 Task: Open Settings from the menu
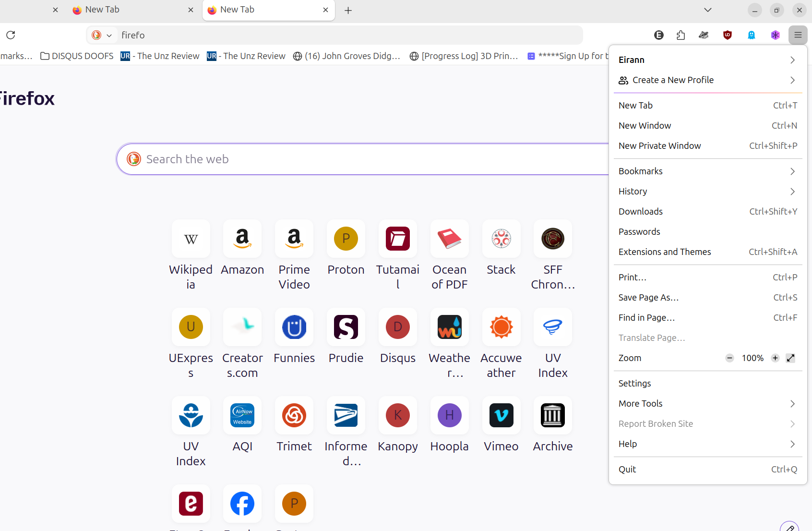click(708, 384)
